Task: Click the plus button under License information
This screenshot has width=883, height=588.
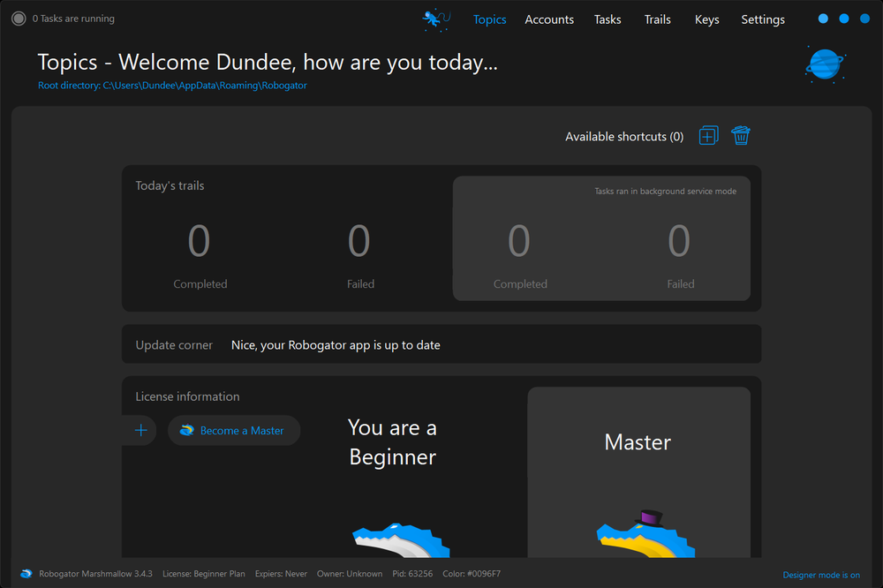Action: click(140, 430)
